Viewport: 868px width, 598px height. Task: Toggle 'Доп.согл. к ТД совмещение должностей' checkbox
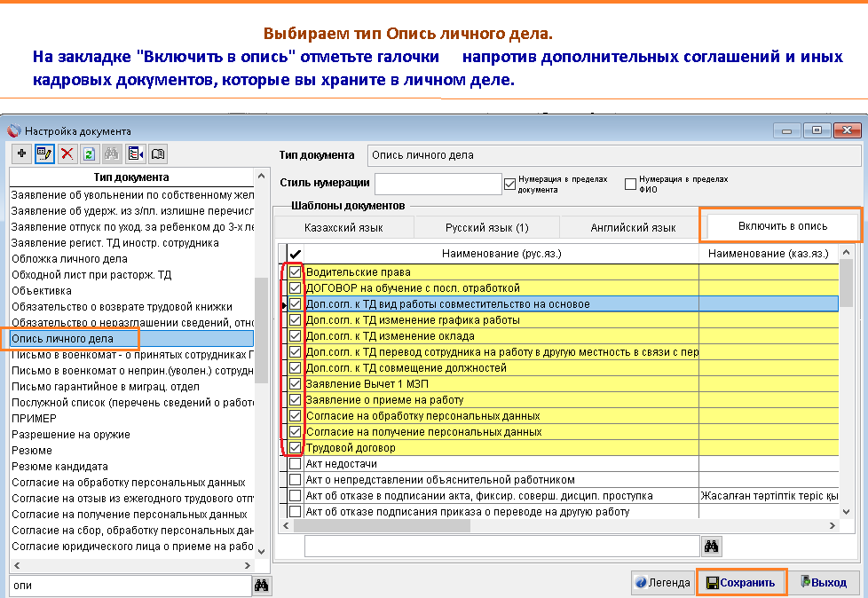(295, 368)
